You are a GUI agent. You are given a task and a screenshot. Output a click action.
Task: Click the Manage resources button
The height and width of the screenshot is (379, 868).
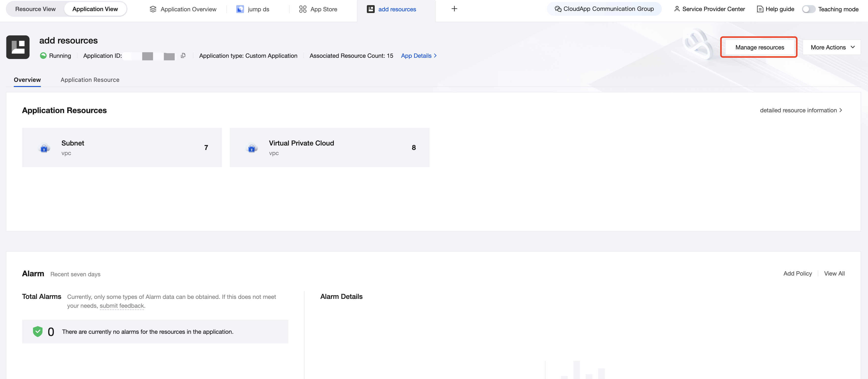pyautogui.click(x=759, y=47)
